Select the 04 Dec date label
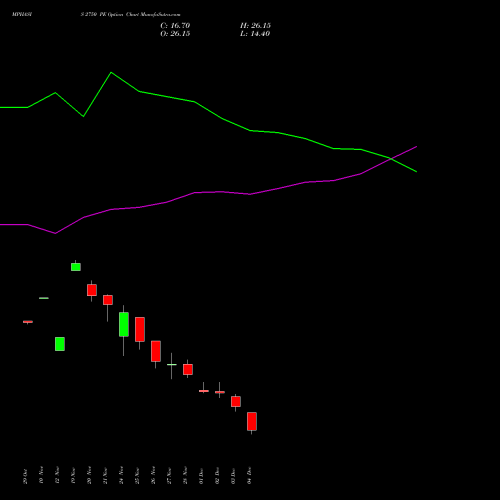500x500 pixels. click(249, 475)
